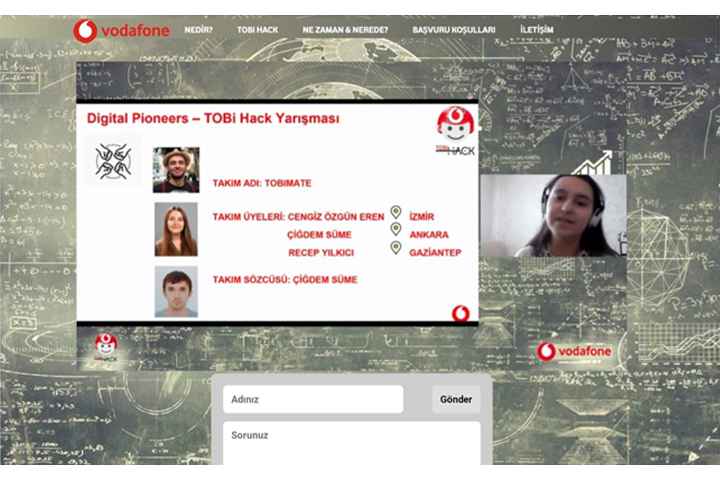Click the location pin beside ANKARA
This screenshot has height=480, width=720.
(396, 230)
